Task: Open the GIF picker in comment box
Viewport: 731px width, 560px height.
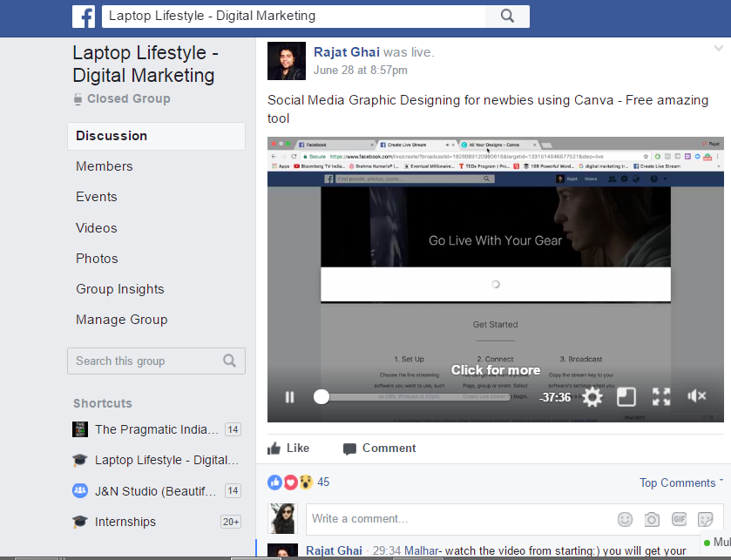Action: [679, 518]
